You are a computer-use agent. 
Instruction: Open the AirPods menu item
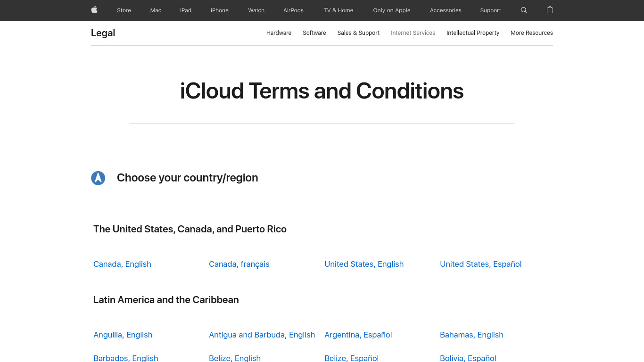(293, 10)
